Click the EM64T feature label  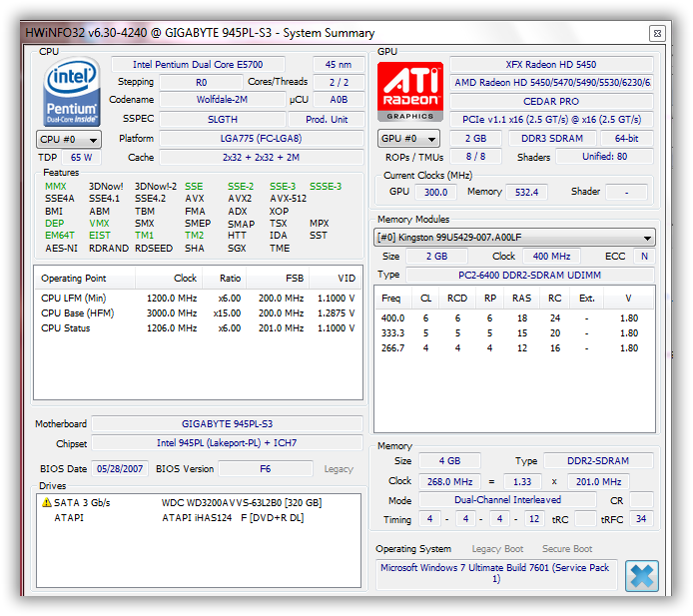point(60,236)
